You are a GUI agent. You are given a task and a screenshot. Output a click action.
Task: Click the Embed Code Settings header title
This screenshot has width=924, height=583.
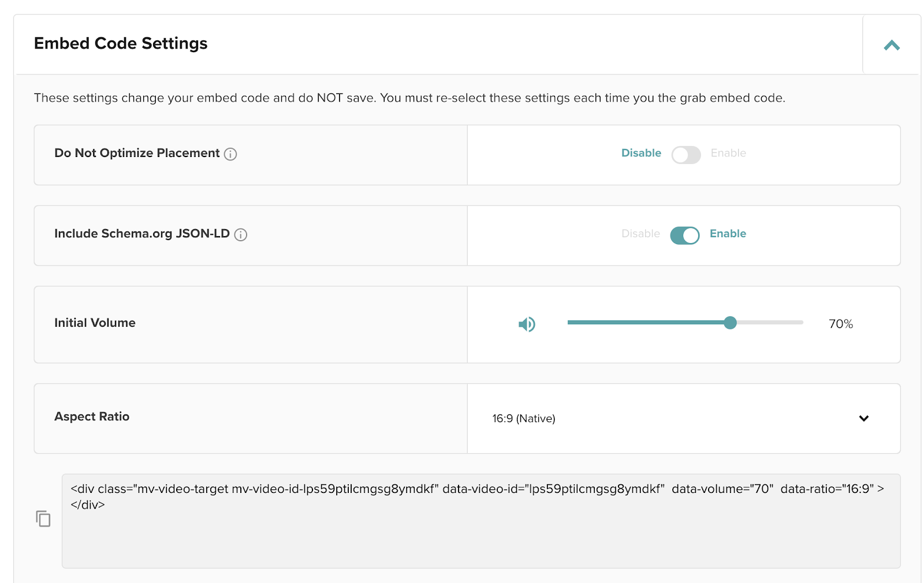[121, 44]
